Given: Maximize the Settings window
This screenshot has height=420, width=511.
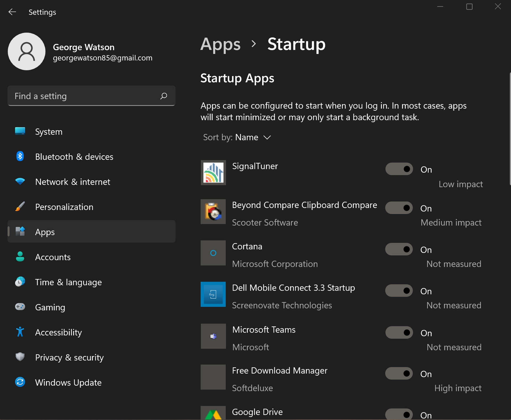Looking at the screenshot, I should (469, 7).
